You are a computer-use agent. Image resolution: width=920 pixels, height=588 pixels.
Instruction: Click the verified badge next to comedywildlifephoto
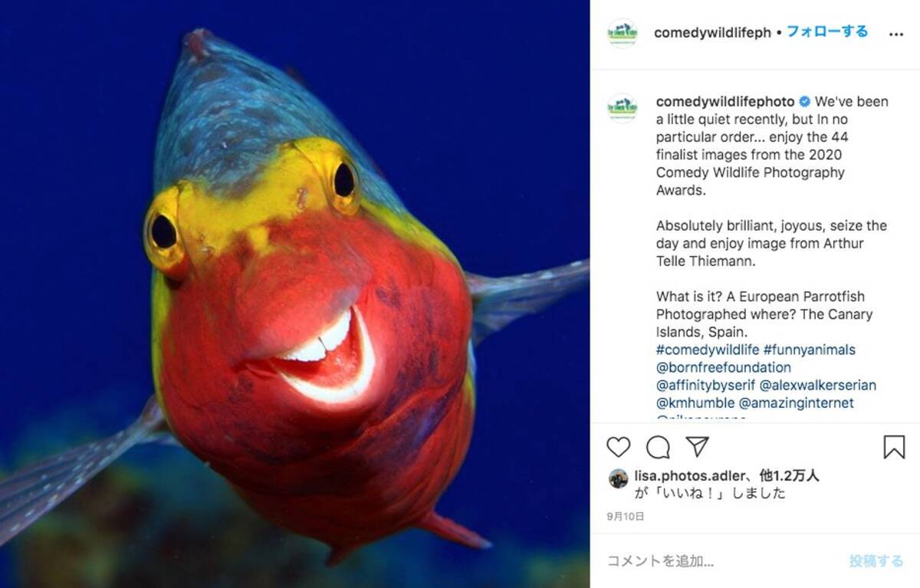tap(805, 102)
